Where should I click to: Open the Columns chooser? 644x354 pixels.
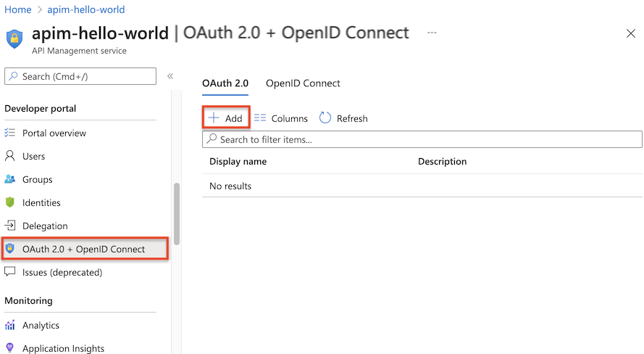pos(281,118)
